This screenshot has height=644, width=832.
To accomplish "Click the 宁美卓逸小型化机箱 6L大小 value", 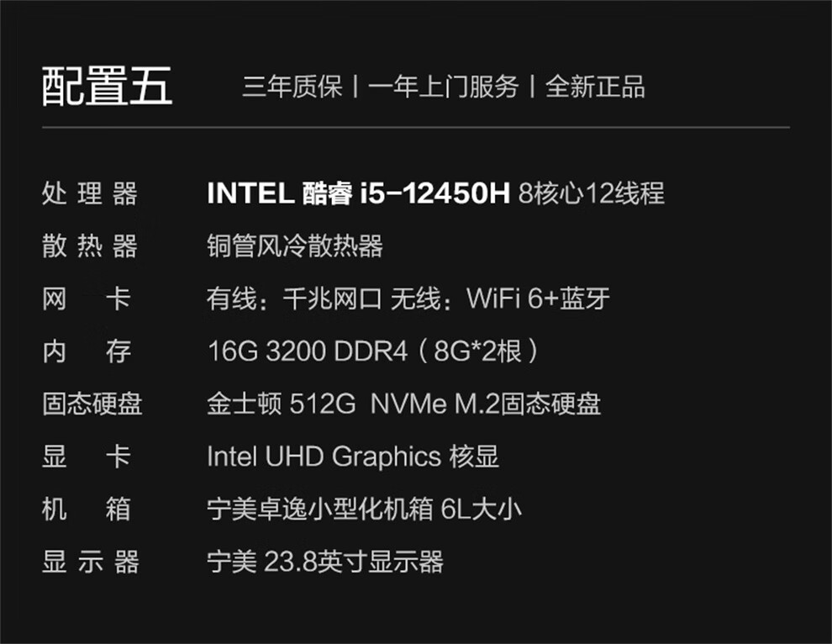I will click(x=364, y=509).
